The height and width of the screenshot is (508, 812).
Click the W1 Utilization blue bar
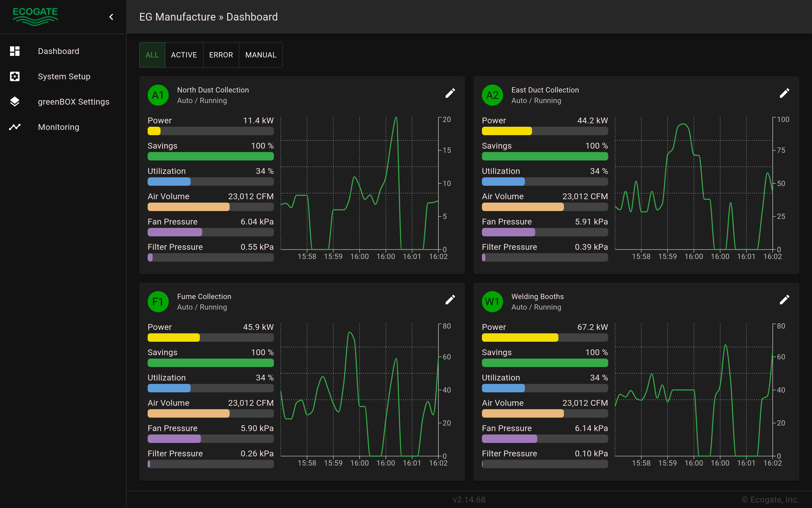(545, 388)
